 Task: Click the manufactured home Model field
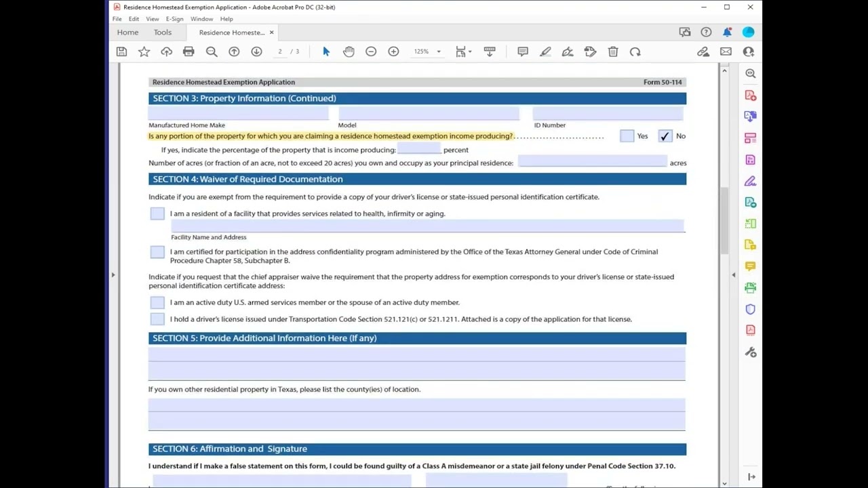429,114
